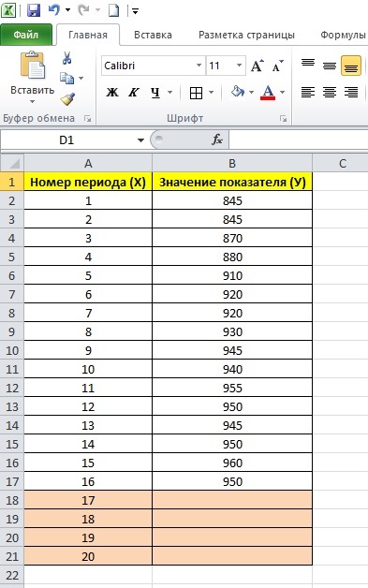Center text horizontally

(x=330, y=93)
